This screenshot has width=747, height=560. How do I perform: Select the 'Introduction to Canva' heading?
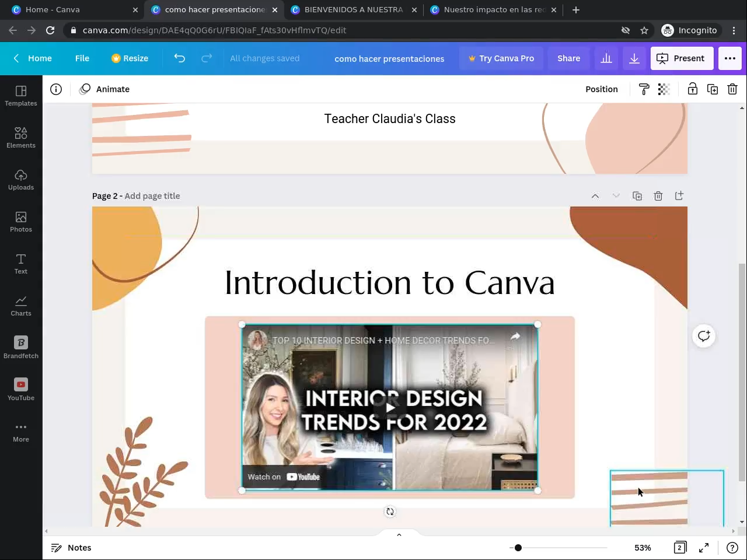pos(390,283)
